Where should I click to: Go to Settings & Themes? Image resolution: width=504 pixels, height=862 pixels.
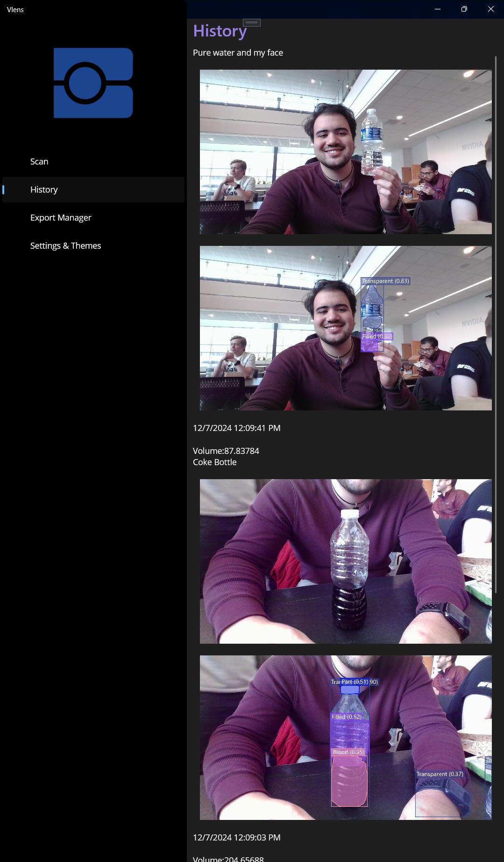click(x=65, y=245)
